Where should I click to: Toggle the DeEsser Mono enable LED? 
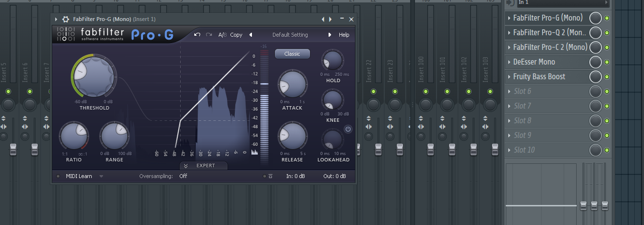607,62
